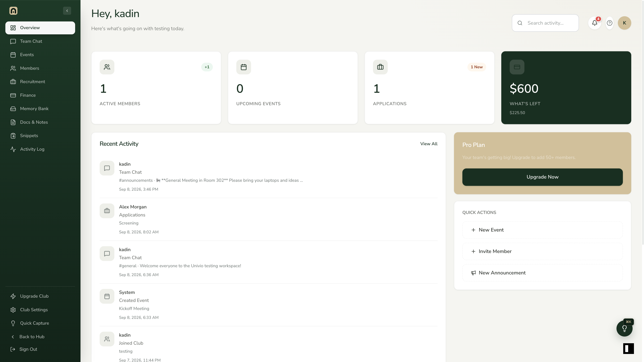Image resolution: width=644 pixels, height=362 pixels.
Task: Open Club Settings
Action: pyautogui.click(x=40, y=310)
